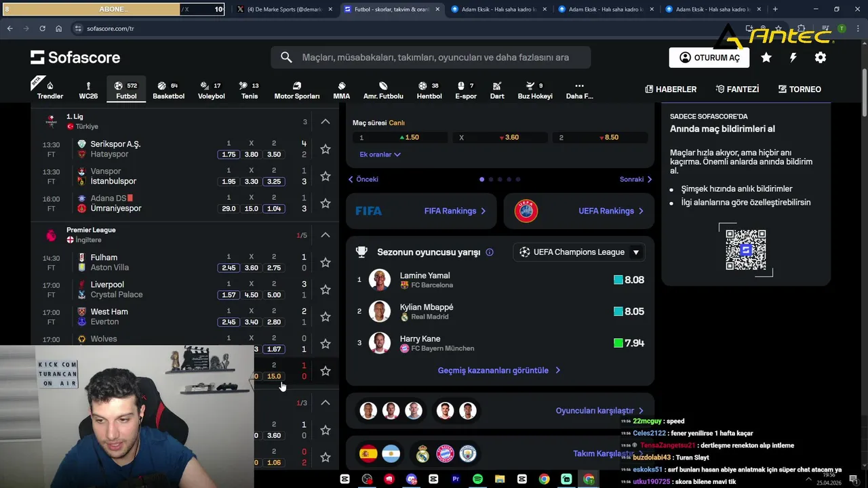Click Harry Kane rating 7.94 badge
Viewport: 868px width, 488px height.
point(629,343)
